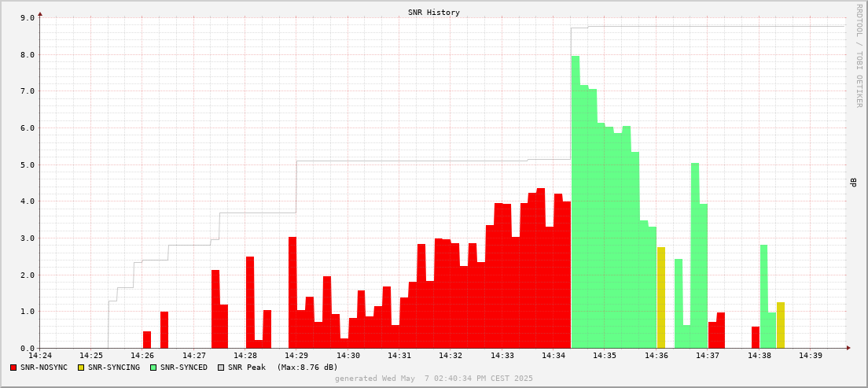
Task: Click the yellow SNR-SYNCING legend swatch
Action: pos(81,368)
